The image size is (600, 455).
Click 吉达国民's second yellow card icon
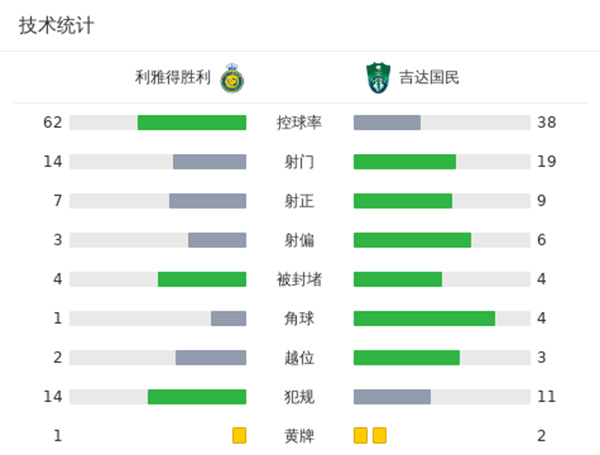[379, 435]
